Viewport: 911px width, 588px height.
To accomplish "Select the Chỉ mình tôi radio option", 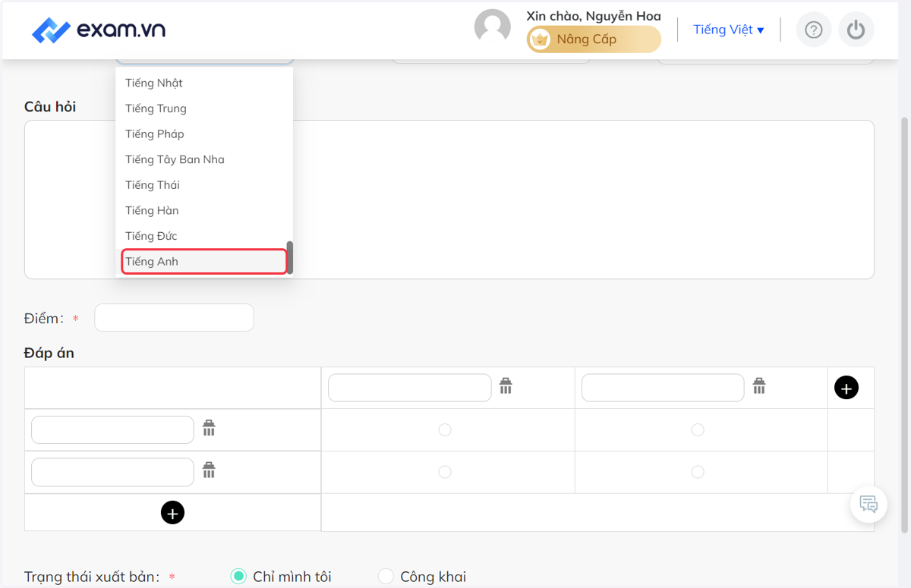I will click(x=238, y=577).
